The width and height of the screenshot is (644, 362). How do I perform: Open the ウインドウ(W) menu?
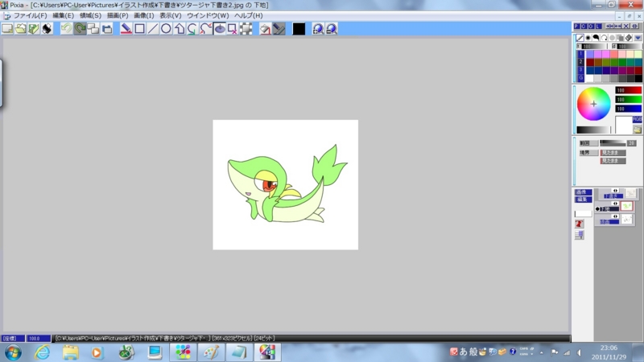tap(208, 15)
